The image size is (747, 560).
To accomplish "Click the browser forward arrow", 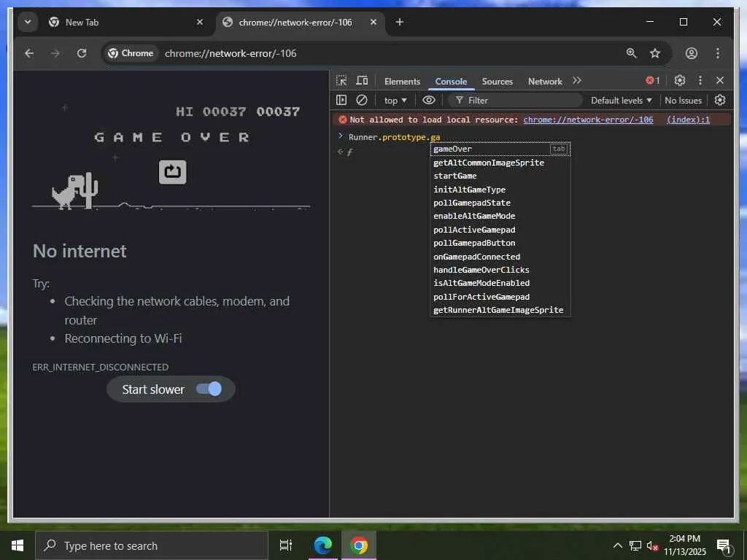I will (55, 52).
